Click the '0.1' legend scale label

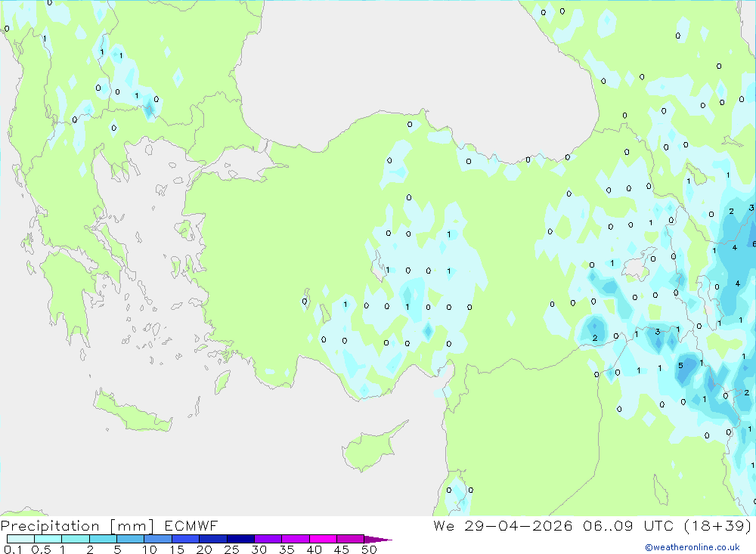coord(13,549)
